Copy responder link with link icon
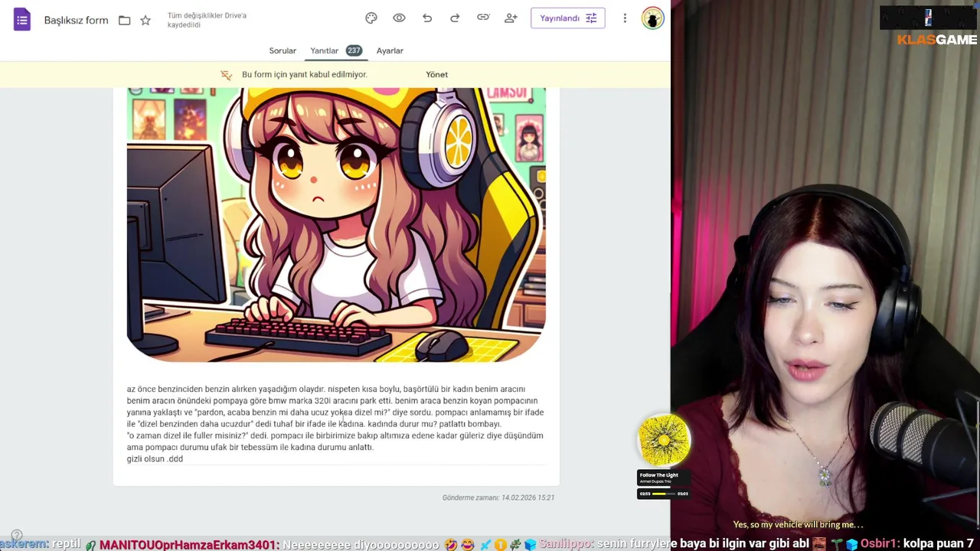 point(483,18)
